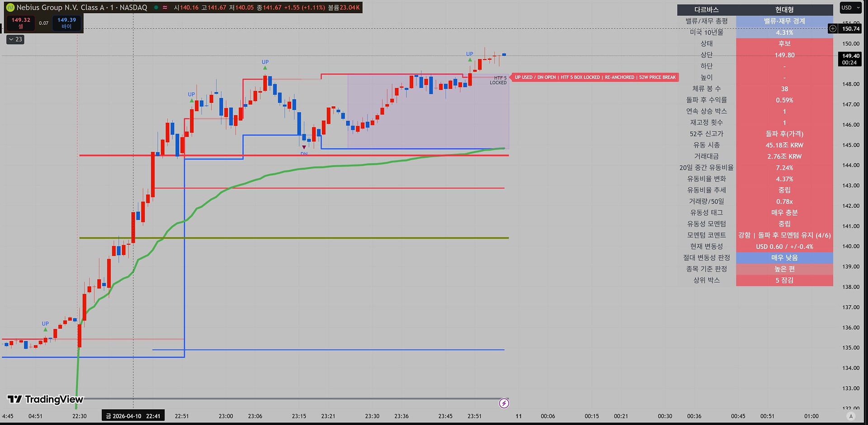This screenshot has width=868, height=425.
Task: Click the 강함 | 돌파 후 모멘텀 유지 (4/6) cell
Action: (x=784, y=235)
